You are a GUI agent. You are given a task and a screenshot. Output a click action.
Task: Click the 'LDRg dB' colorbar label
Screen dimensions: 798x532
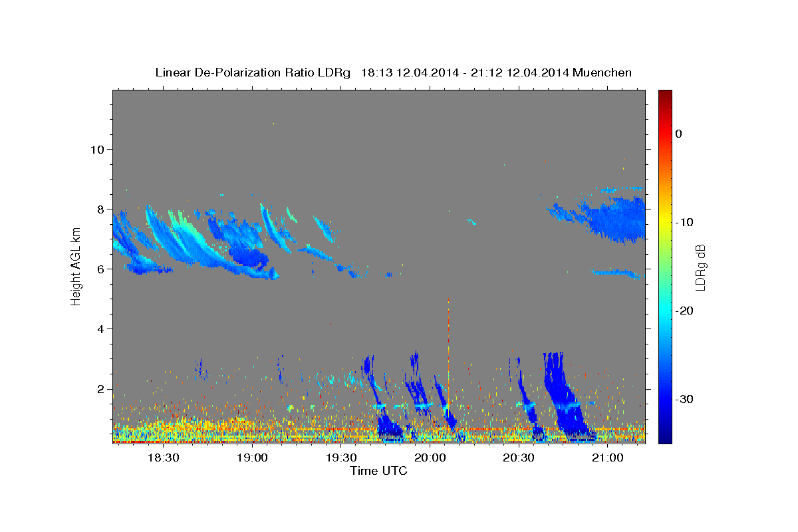[700, 267]
